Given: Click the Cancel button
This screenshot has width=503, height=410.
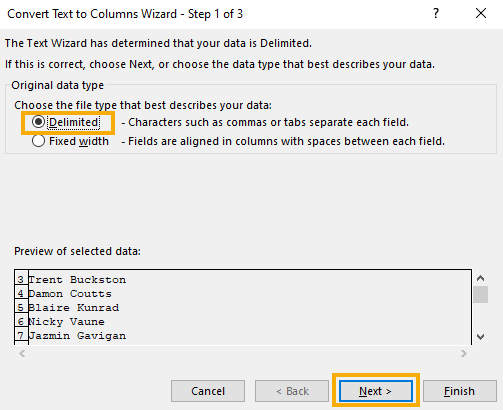Looking at the screenshot, I should pos(208,391).
